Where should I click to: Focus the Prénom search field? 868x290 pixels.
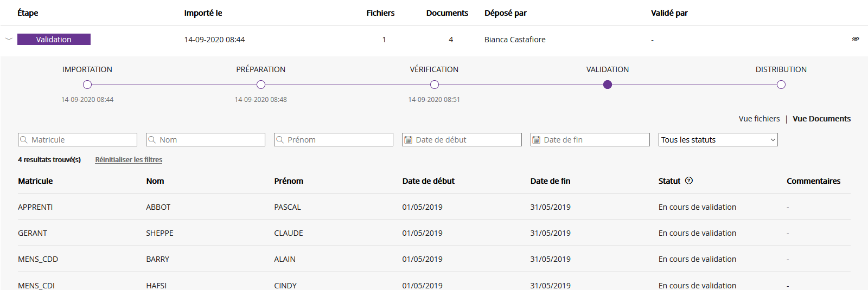tap(334, 139)
